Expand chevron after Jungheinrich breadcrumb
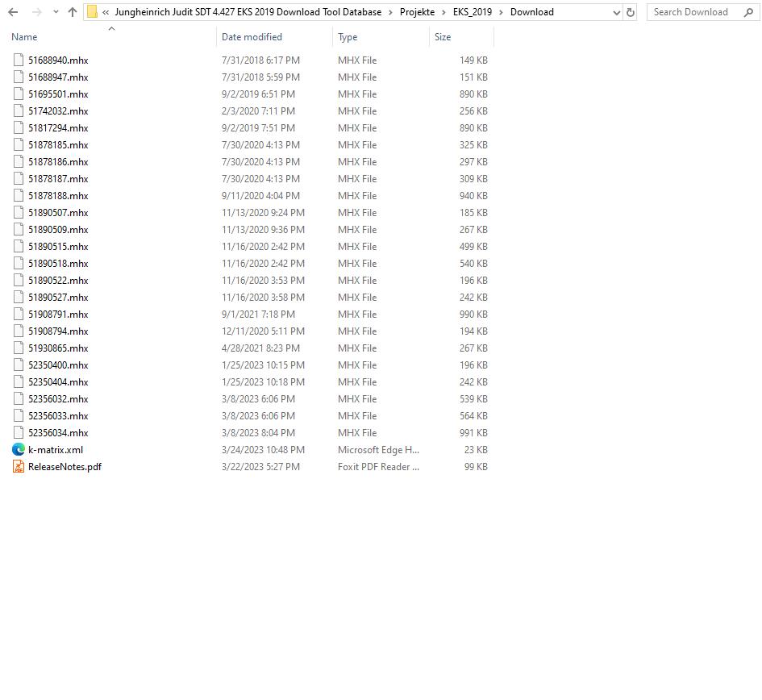762x700 pixels. (x=390, y=13)
